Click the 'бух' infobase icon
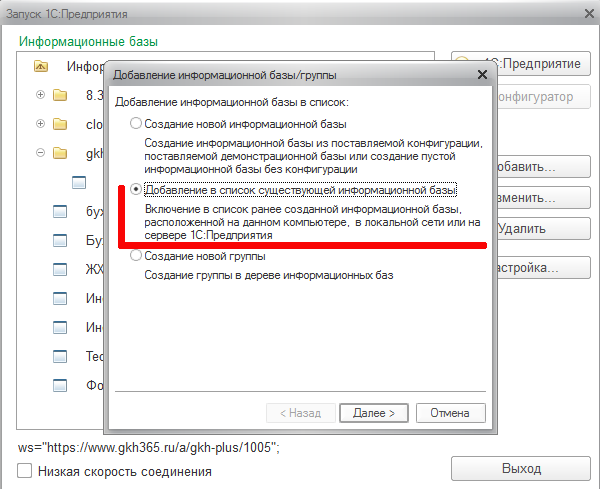Screen dimensions: 600x489 [60, 211]
